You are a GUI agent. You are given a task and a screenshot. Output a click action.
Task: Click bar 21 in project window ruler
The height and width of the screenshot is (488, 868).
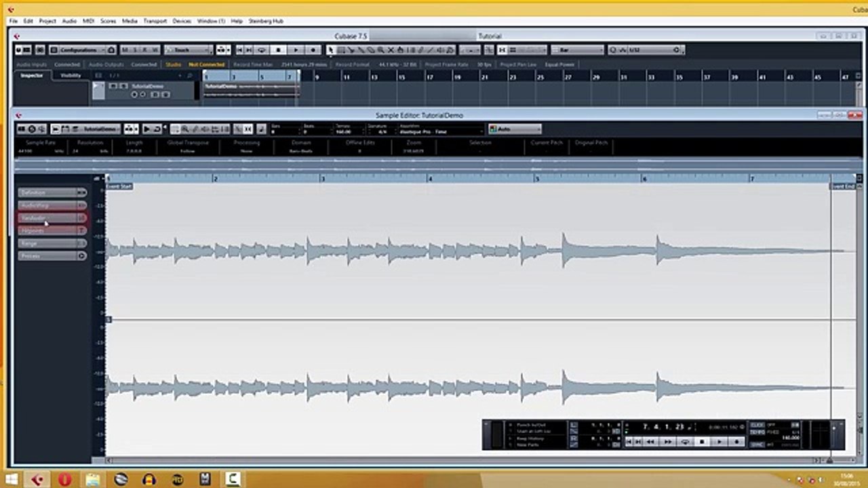484,77
